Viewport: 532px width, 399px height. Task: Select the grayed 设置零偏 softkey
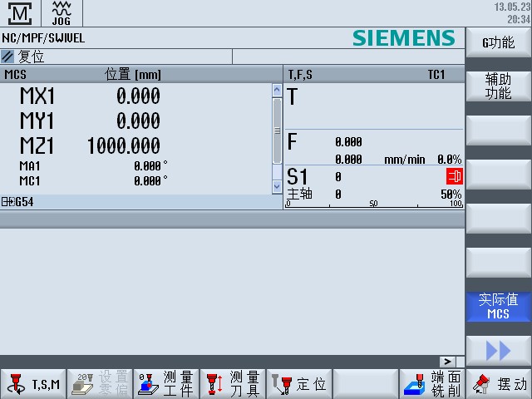(100, 384)
